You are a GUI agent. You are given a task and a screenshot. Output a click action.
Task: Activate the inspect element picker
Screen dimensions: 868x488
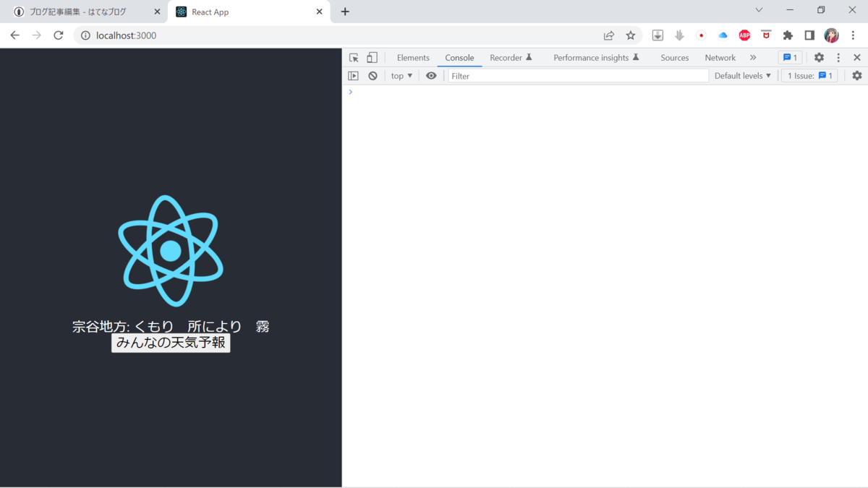[354, 58]
